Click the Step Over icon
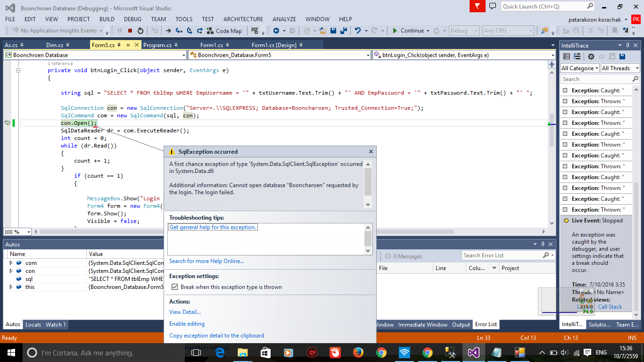The width and height of the screenshot is (644, 362). pyautogui.click(x=189, y=31)
